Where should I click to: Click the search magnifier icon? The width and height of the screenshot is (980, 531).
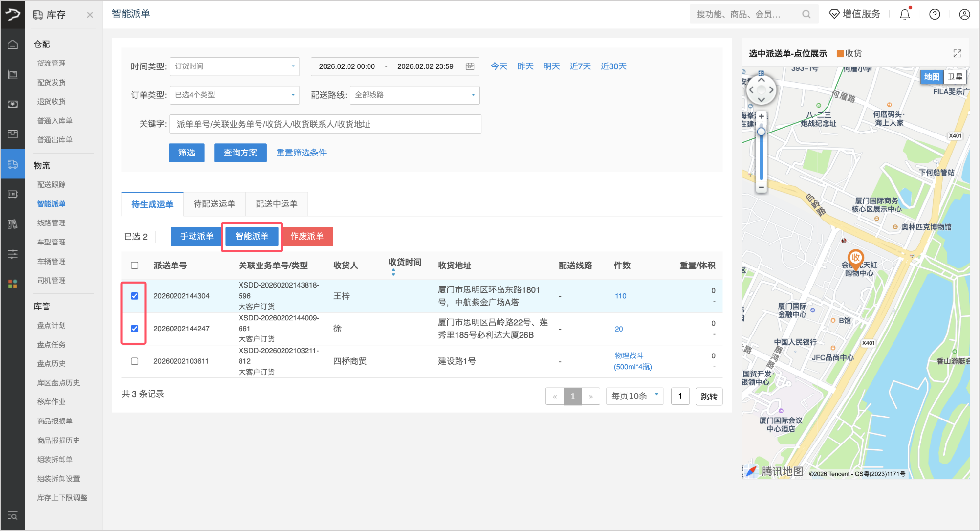[806, 14]
